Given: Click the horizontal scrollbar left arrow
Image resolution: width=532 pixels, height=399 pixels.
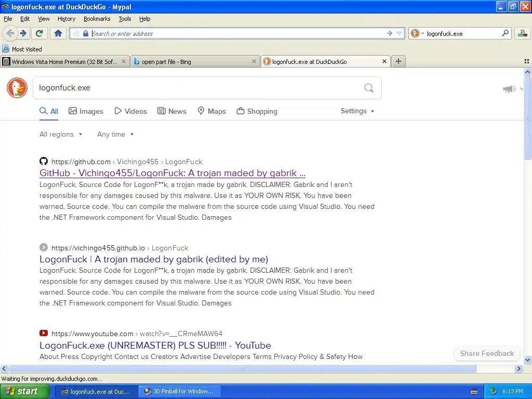Looking at the screenshot, I should pyautogui.click(x=4, y=368).
